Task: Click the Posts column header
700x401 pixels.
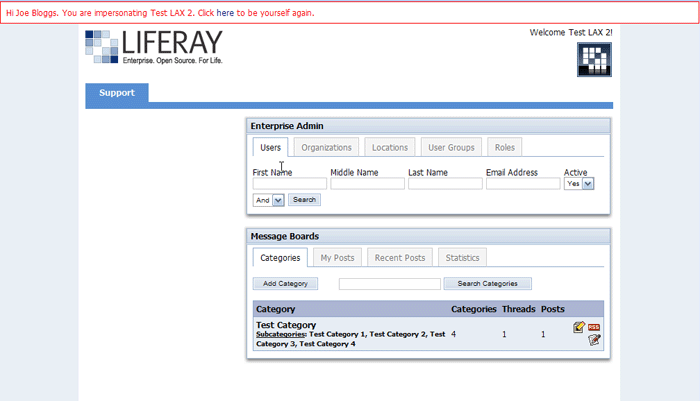Action: pos(553,309)
